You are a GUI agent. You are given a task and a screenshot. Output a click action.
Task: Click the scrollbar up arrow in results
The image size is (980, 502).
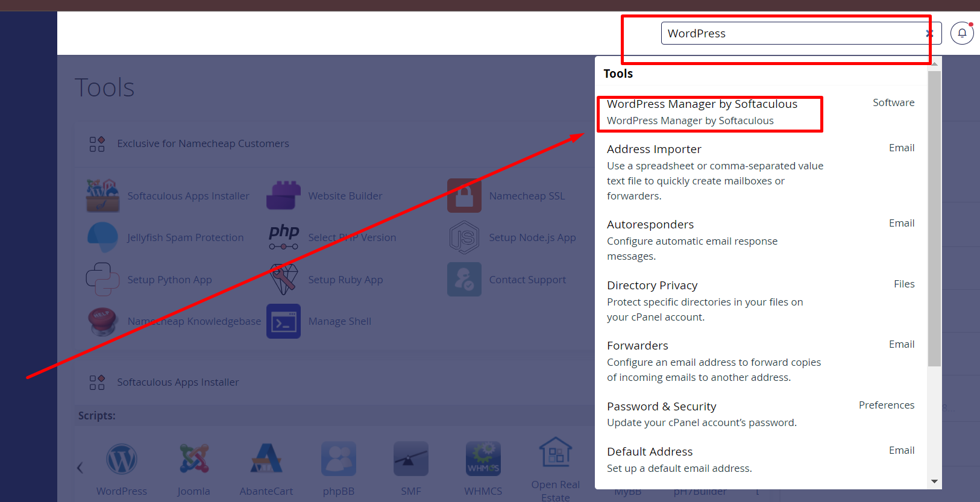934,63
